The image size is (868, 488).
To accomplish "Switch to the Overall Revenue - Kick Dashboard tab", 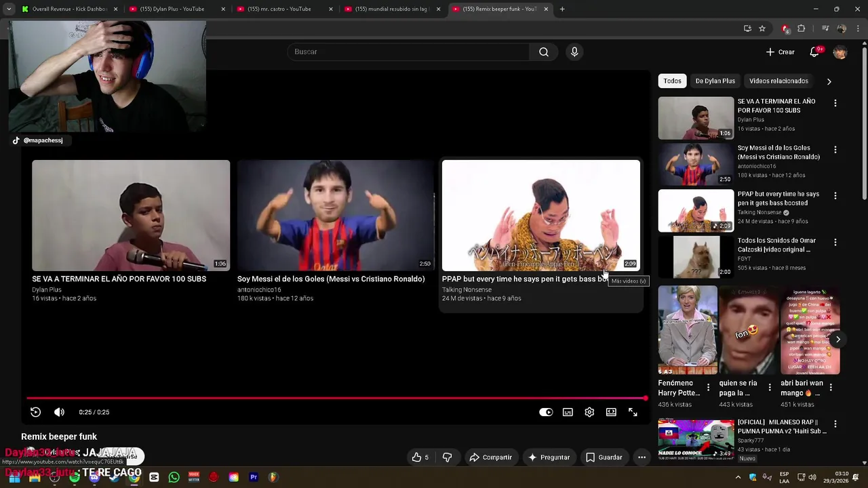I will pos(70,9).
